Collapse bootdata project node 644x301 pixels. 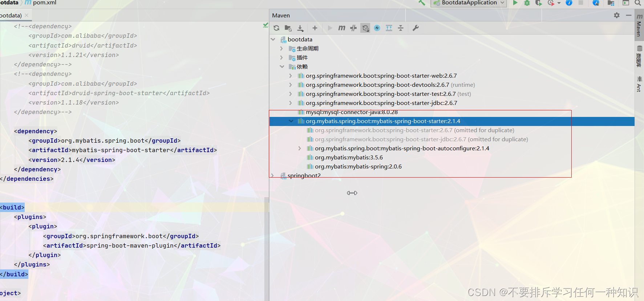coord(273,39)
